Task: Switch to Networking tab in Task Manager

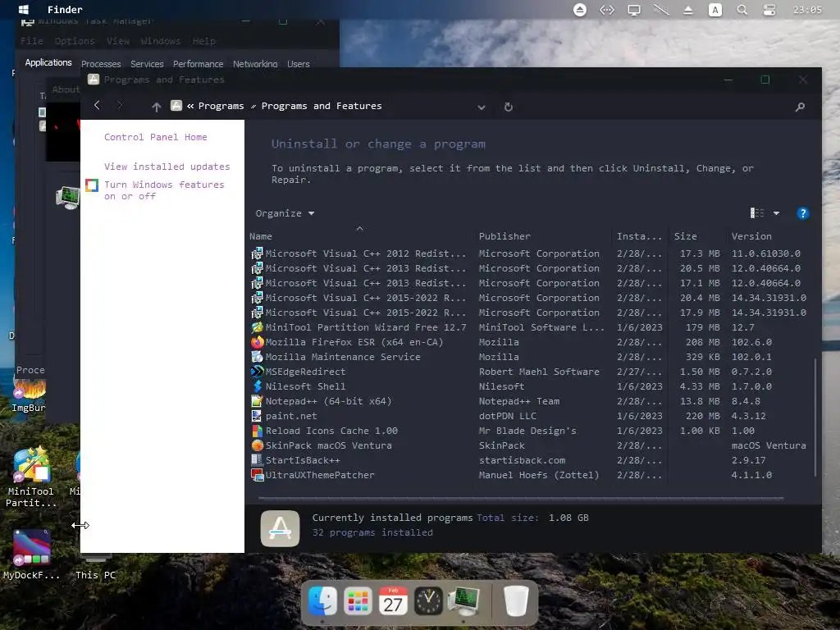Action: coord(255,64)
